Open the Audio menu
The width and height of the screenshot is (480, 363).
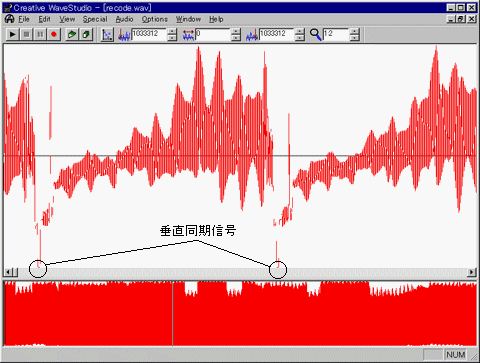124,19
